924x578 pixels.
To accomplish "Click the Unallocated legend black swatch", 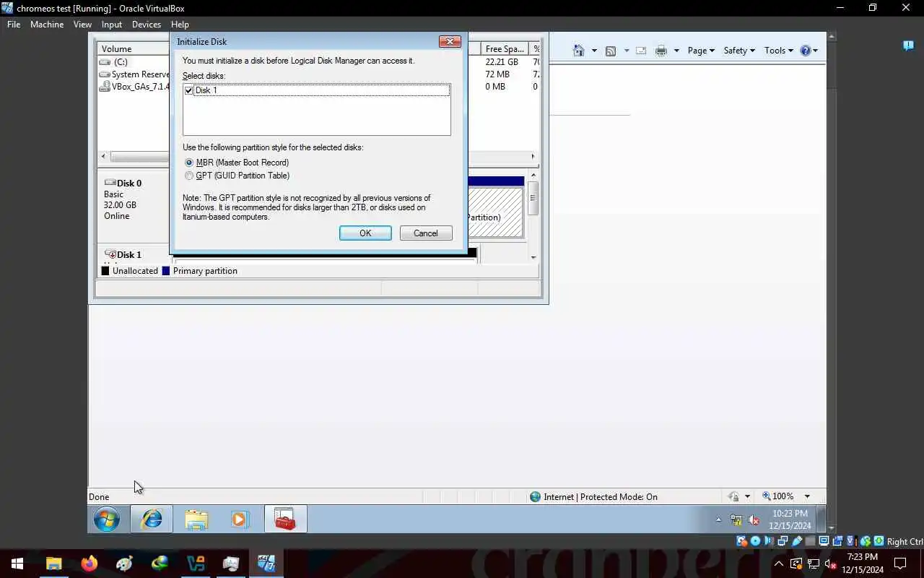I will click(x=105, y=271).
